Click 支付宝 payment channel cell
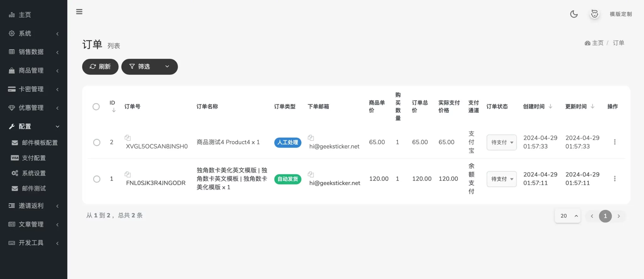 click(471, 142)
